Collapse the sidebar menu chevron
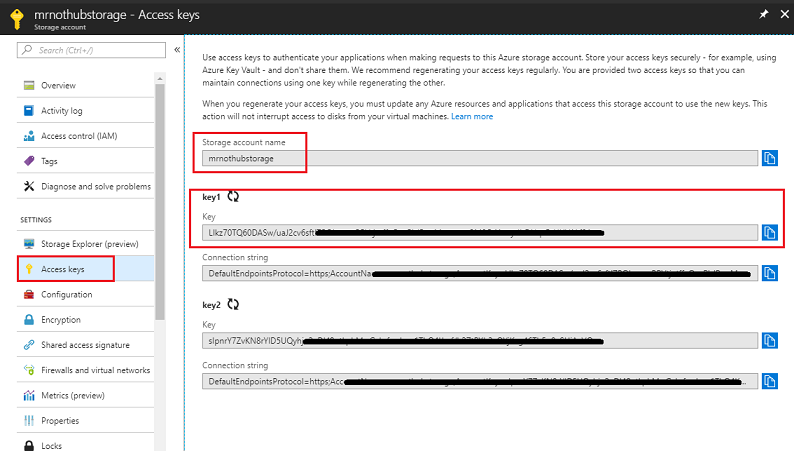Screen dimensions: 794x451 pyautogui.click(x=177, y=49)
